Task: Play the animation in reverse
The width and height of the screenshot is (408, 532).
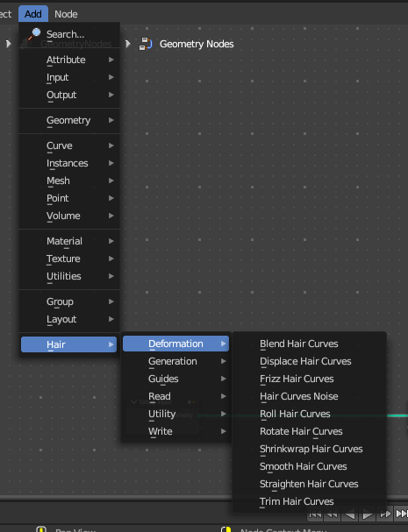Action: click(349, 514)
